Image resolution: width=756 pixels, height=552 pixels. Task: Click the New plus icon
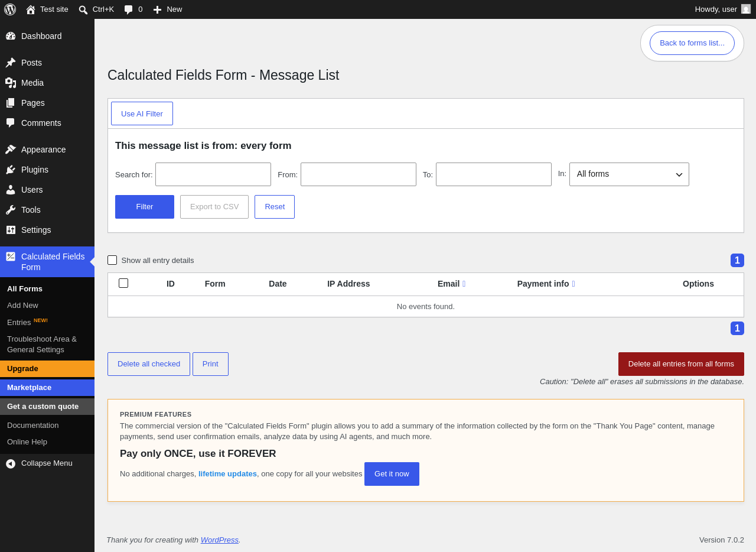[x=157, y=9]
